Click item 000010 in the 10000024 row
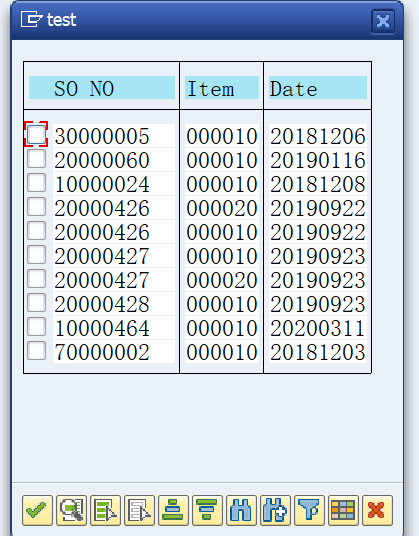This screenshot has width=419, height=536. point(222,184)
